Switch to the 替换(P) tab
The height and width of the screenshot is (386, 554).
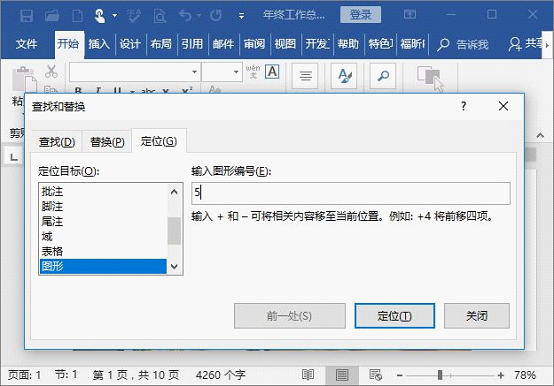[107, 142]
